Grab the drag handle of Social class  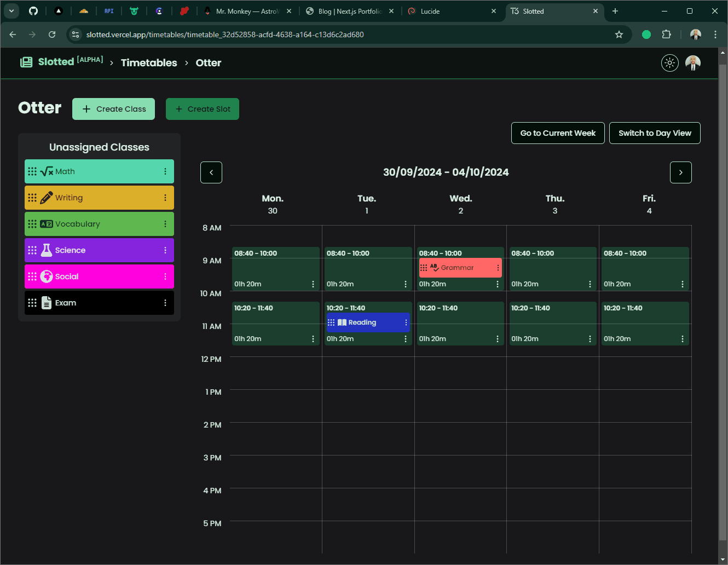pos(32,276)
